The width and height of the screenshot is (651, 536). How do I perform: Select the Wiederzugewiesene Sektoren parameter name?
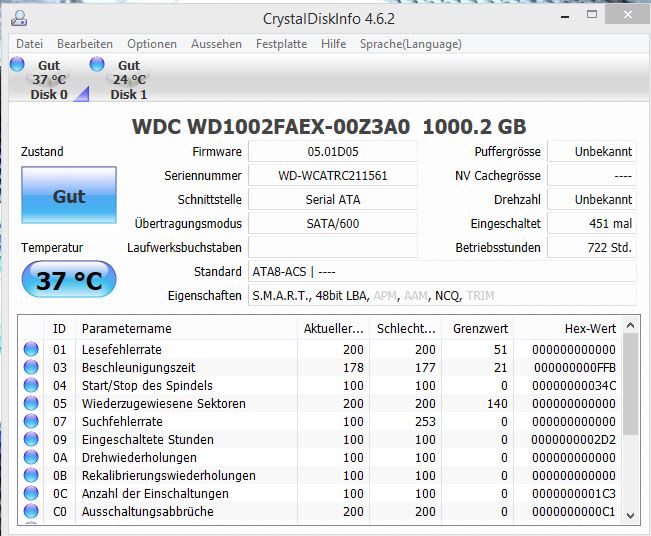(x=164, y=404)
